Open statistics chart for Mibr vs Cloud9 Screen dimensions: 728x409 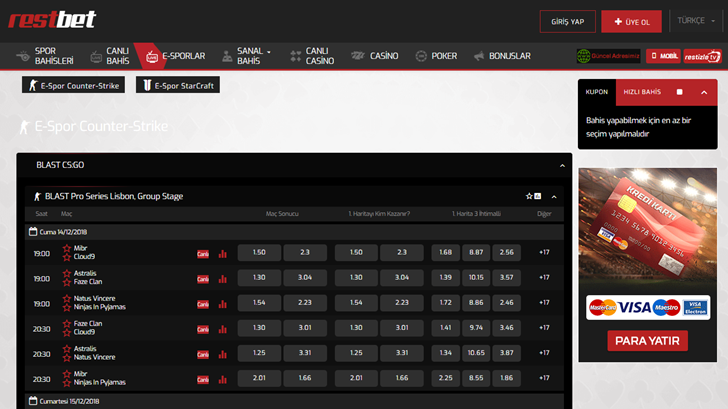[x=223, y=253]
